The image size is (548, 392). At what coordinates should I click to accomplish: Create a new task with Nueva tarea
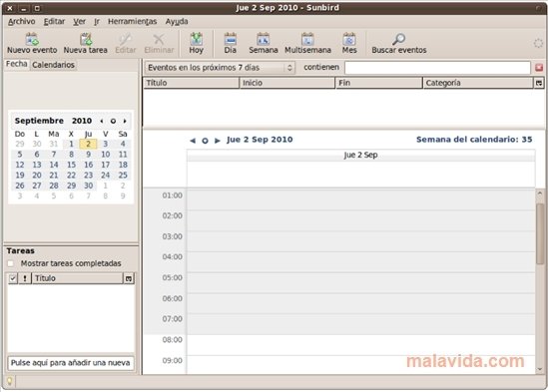(85, 43)
